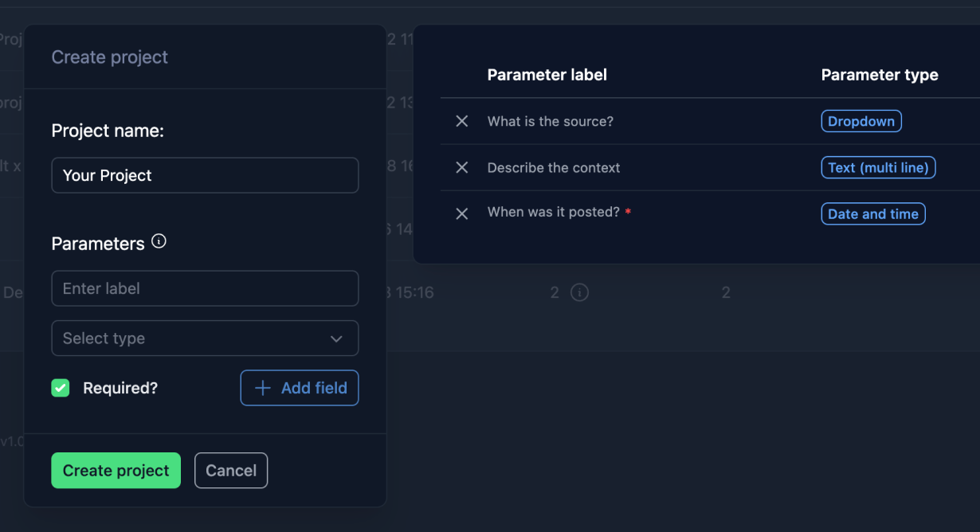Click the Date and time type badge
The height and width of the screenshot is (532, 980).
(873, 213)
